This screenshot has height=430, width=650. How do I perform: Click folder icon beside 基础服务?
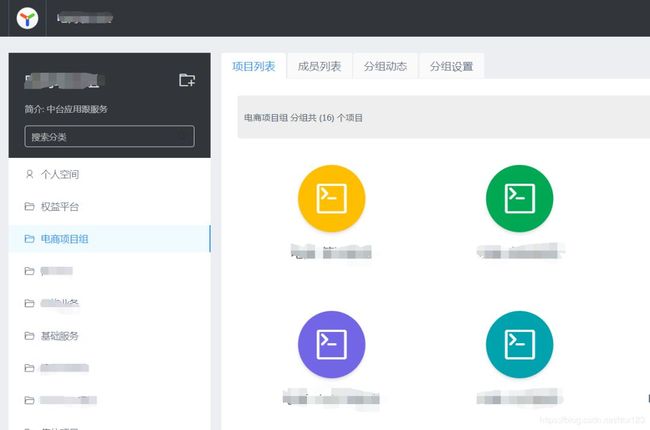coord(29,336)
